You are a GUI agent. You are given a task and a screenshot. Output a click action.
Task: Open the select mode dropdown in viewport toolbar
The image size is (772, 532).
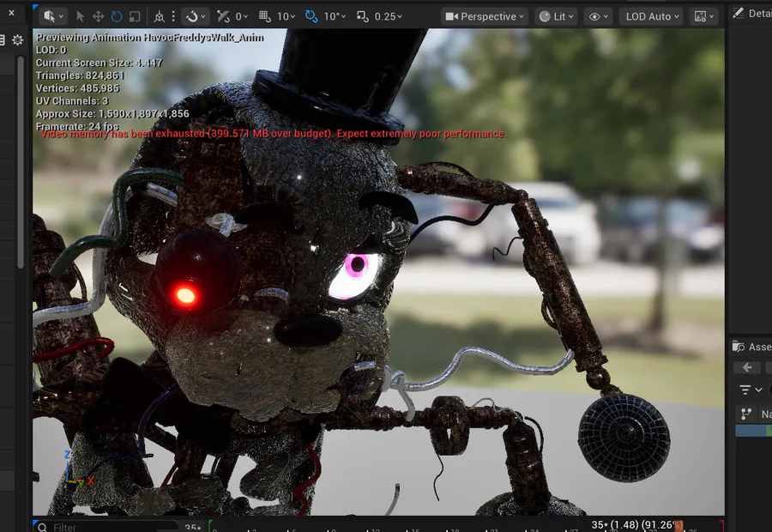click(x=54, y=17)
